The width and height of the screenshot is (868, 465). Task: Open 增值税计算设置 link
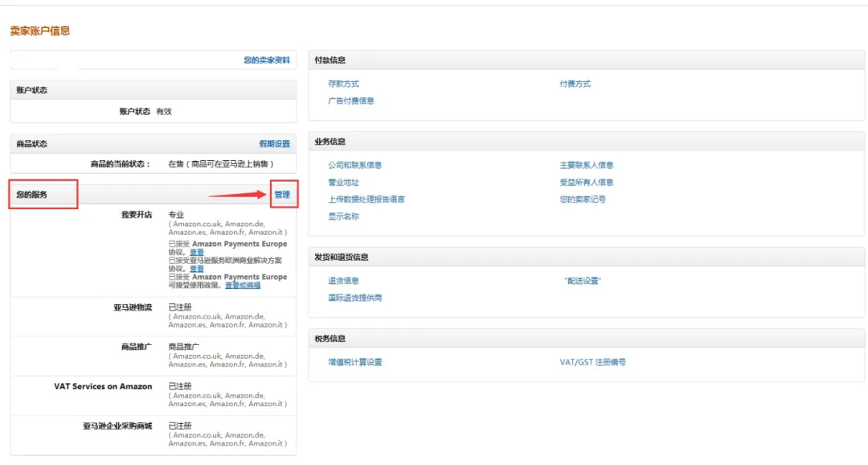(x=355, y=362)
